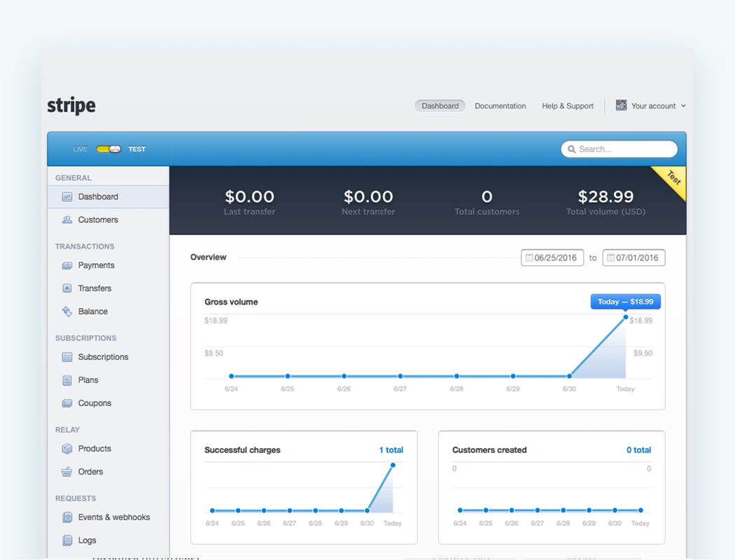Click the Today — $18.99 tooltip
Viewport: 735px width, 560px height.
[625, 302]
